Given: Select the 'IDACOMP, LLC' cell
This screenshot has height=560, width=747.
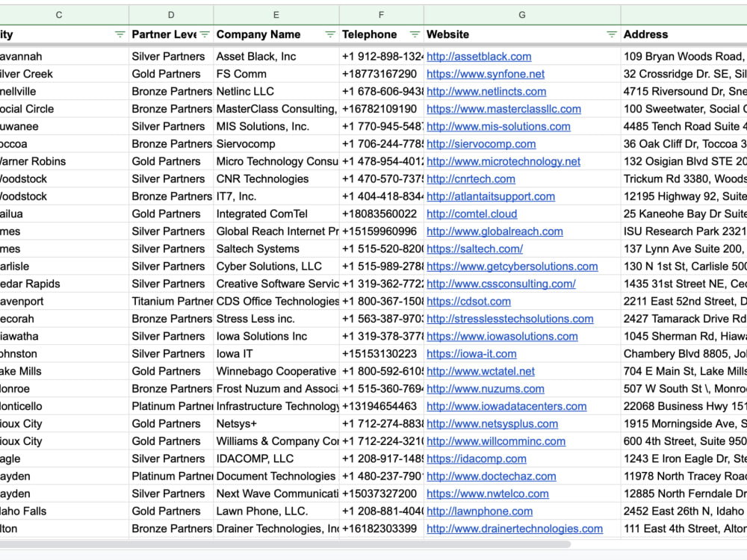Looking at the screenshot, I should [276, 459].
